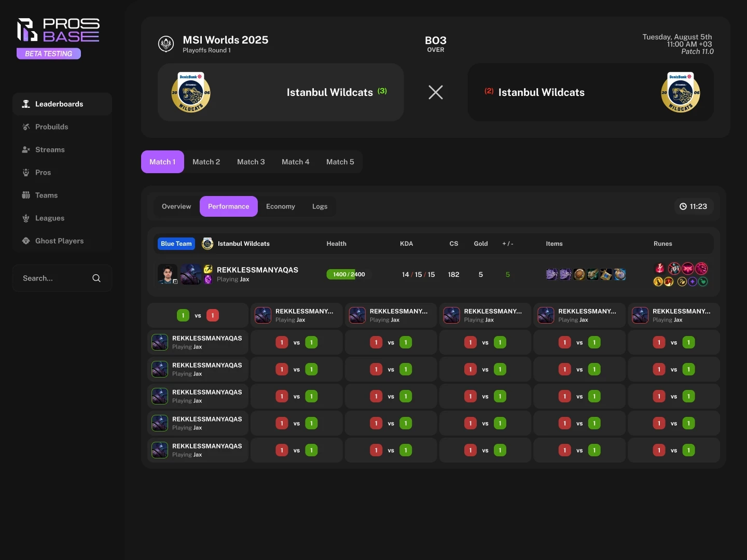Click the search magnifier icon
The image size is (747, 560).
click(x=96, y=278)
